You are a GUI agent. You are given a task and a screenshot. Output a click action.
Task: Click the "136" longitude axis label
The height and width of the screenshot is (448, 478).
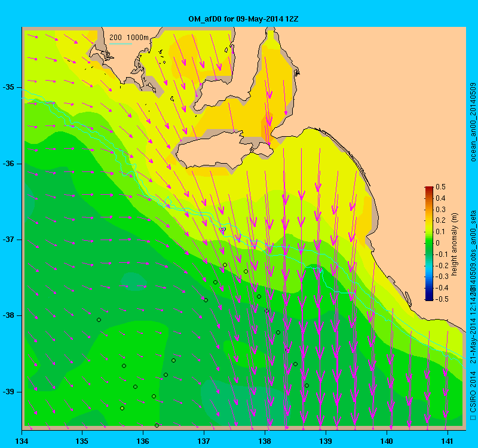tap(143, 441)
